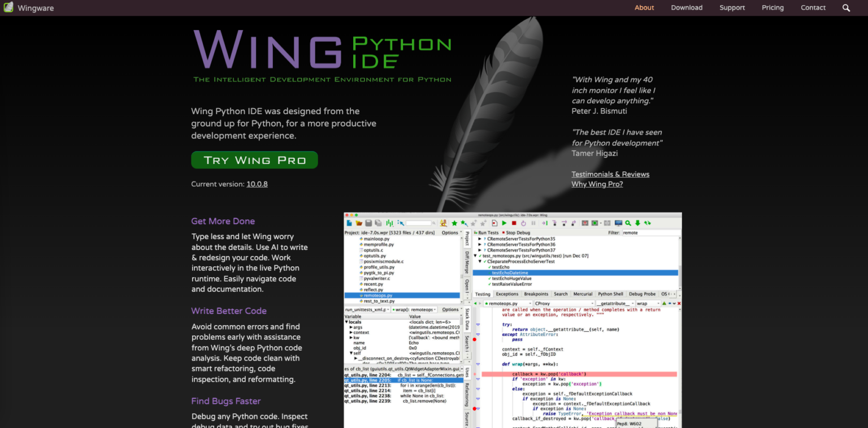Open the Testimonials & Reviews link
Viewport: 868px width, 428px height.
coord(610,174)
